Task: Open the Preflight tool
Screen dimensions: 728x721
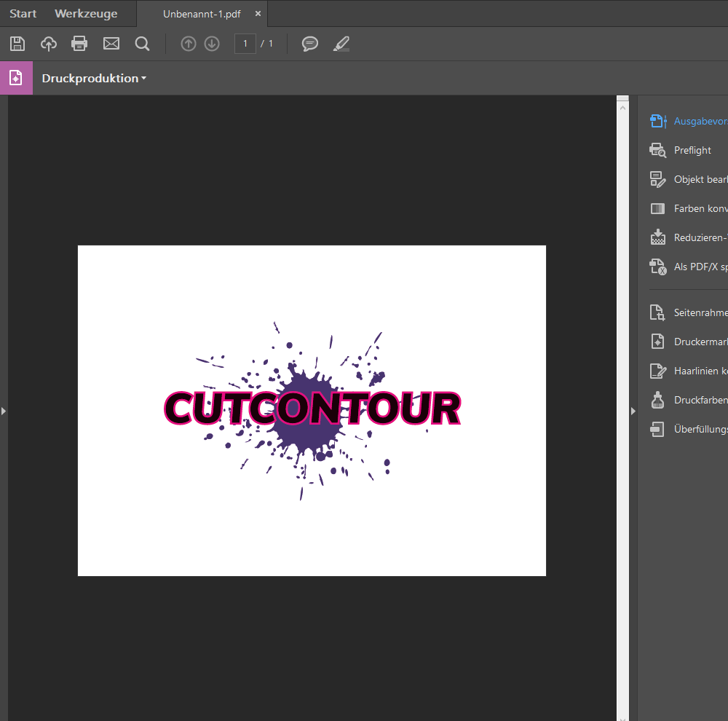Action: 692,150
